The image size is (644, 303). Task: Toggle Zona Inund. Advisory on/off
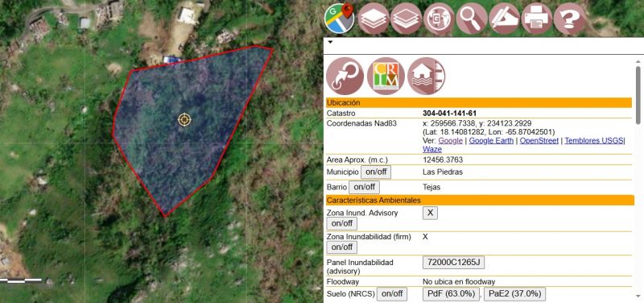coord(341,224)
